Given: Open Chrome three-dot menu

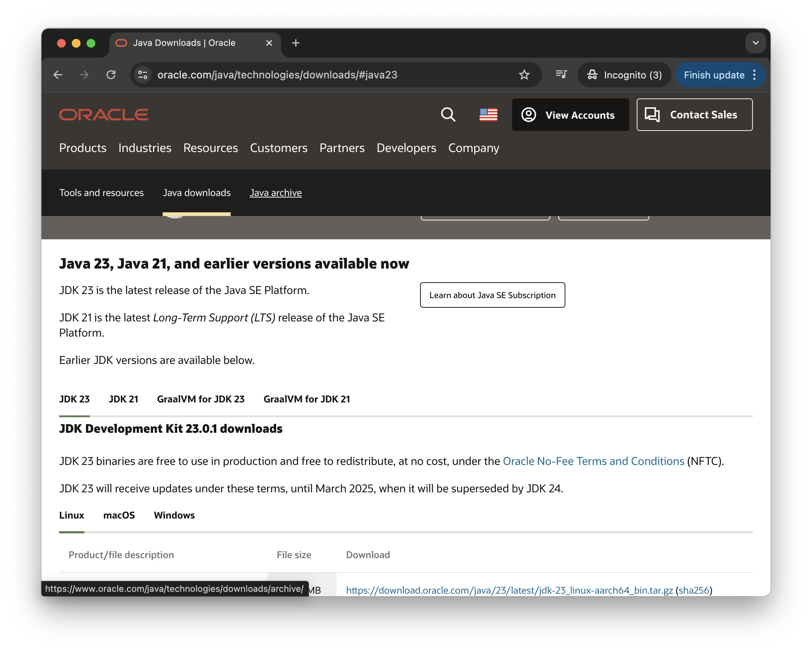Looking at the screenshot, I should (754, 75).
